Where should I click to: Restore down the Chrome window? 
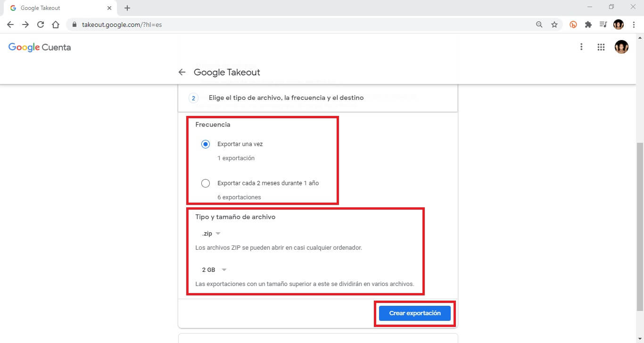(x=611, y=7)
